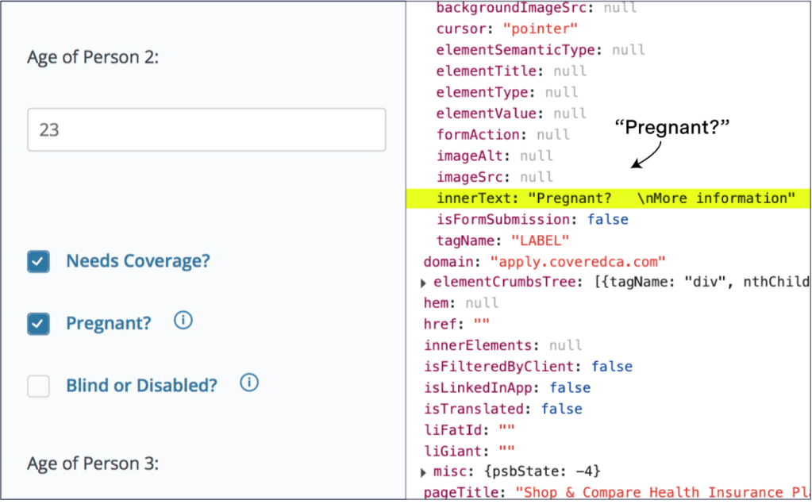Viewport: 812px width, 504px height.
Task: Click the info icon next to Pregnant?
Action: pos(183,321)
